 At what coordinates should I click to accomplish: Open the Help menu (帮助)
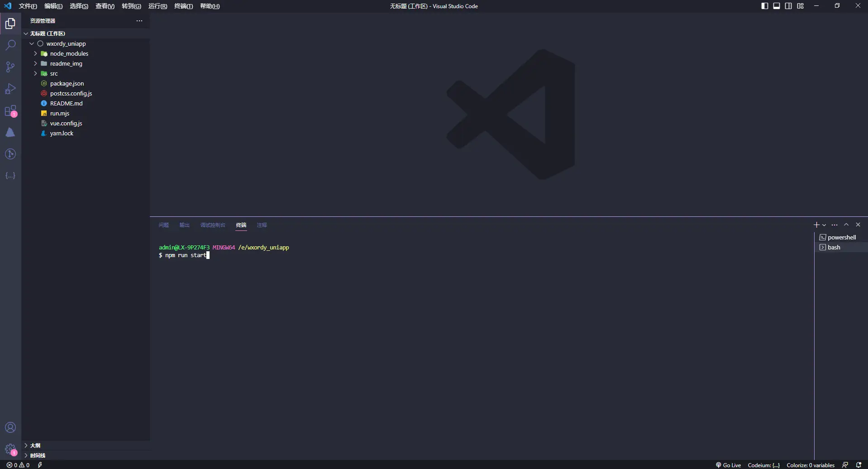pos(210,6)
